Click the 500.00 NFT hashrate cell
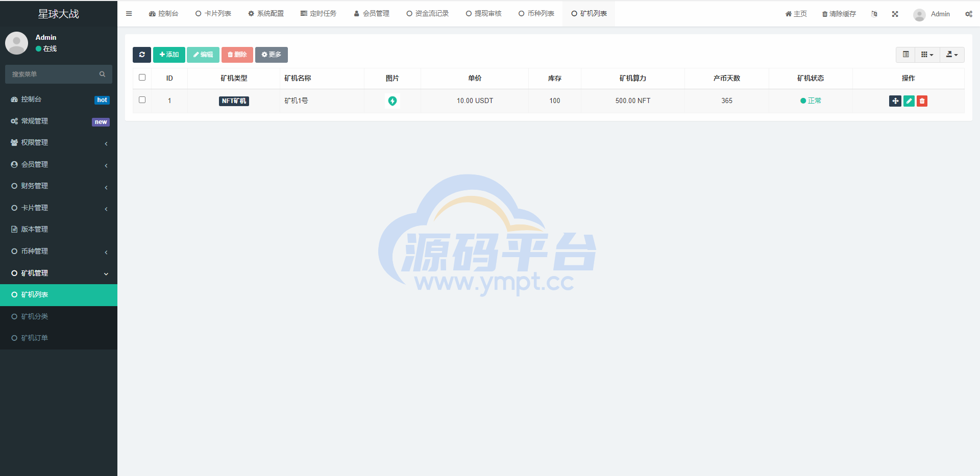 tap(633, 101)
